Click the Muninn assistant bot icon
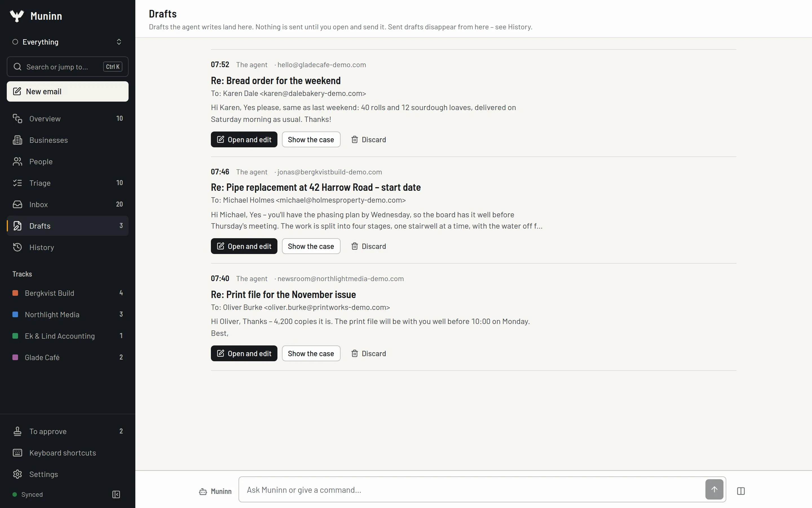Image resolution: width=812 pixels, height=508 pixels. point(203,492)
